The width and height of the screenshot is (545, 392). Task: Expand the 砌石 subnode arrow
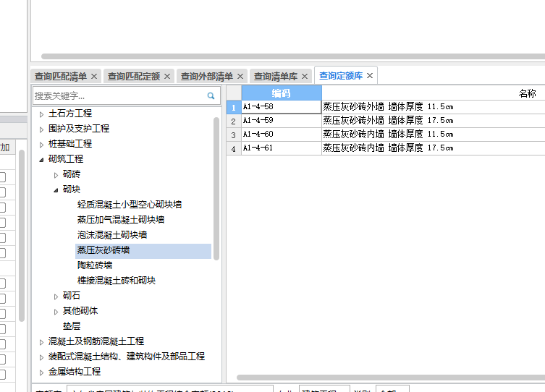(56, 297)
